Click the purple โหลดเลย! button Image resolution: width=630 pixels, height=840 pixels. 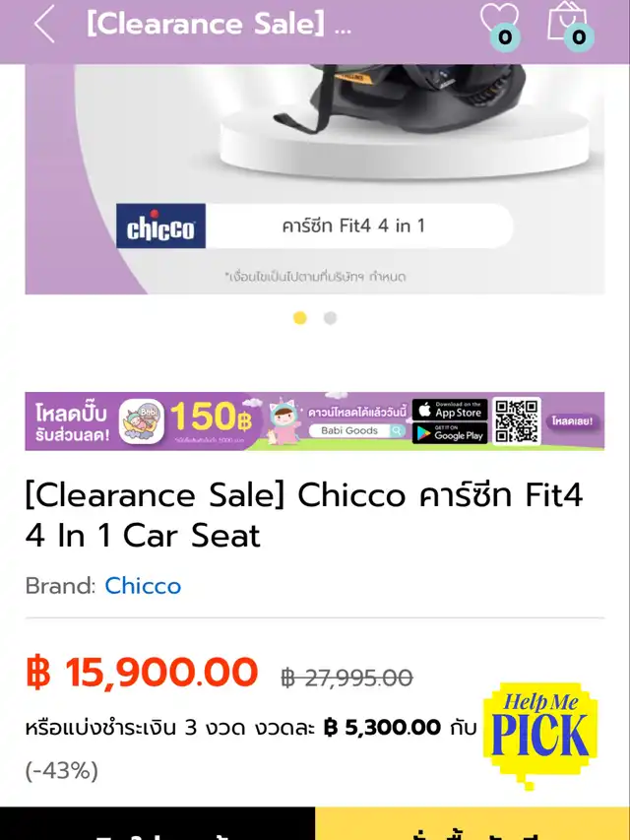[572, 421]
